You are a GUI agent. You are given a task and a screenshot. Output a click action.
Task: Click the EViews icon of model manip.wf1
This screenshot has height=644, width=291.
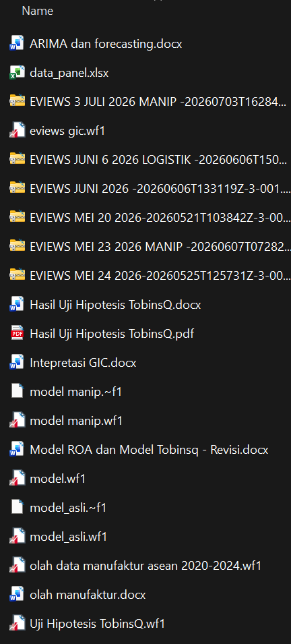(17, 421)
